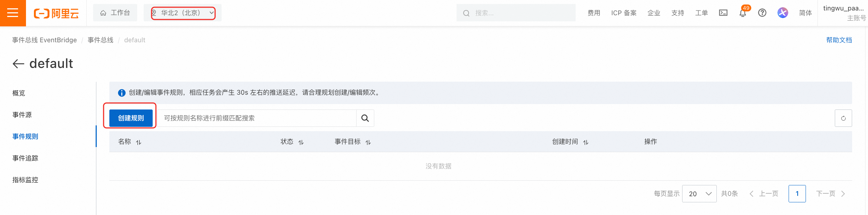Viewport: 868px width, 215px height.
Task: Click the 创建规则 button
Action: (x=131, y=118)
